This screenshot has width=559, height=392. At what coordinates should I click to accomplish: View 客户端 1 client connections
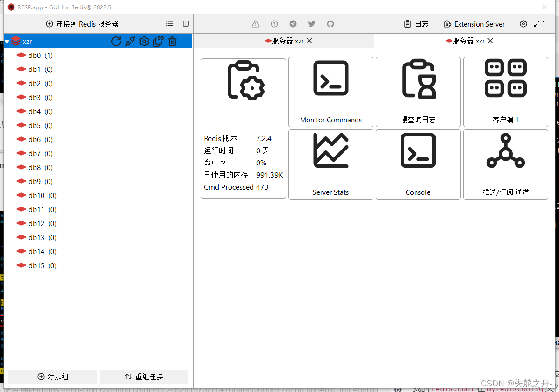click(505, 92)
